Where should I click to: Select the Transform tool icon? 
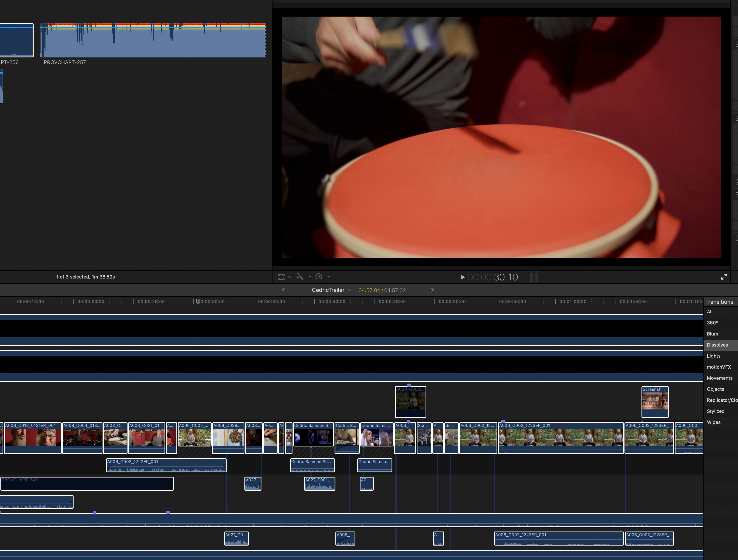coord(281,277)
